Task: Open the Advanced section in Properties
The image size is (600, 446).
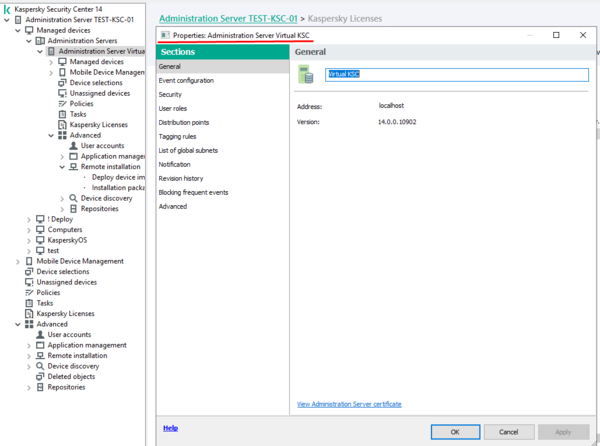Action: pyautogui.click(x=173, y=206)
